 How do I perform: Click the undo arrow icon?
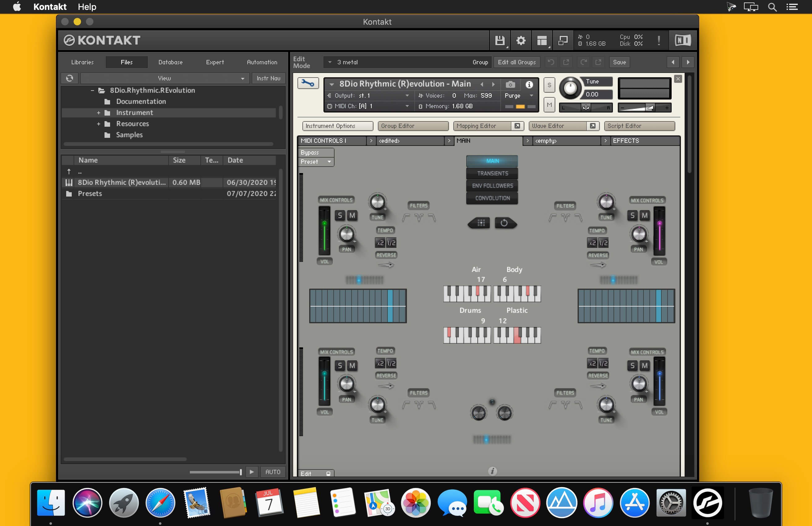[551, 62]
